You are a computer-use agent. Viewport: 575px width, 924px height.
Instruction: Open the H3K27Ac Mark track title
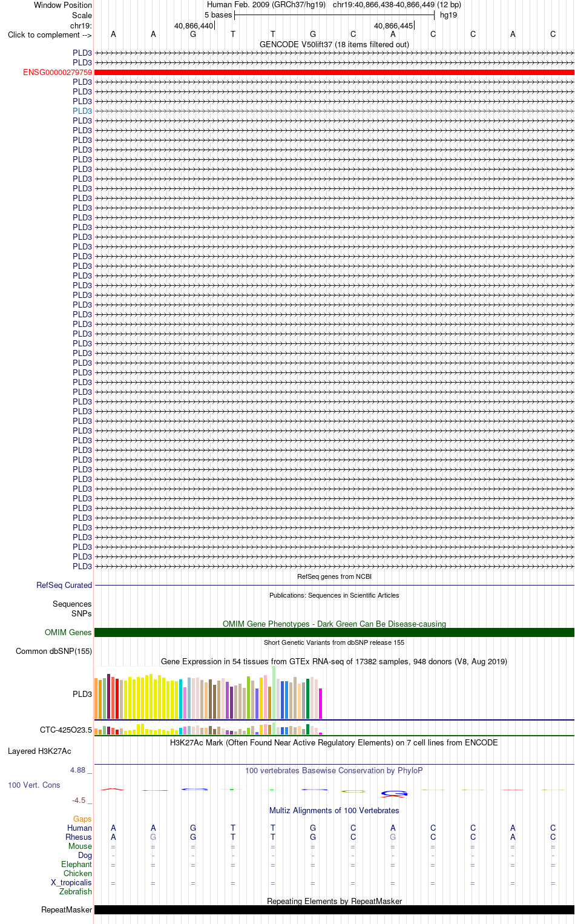[x=334, y=742]
